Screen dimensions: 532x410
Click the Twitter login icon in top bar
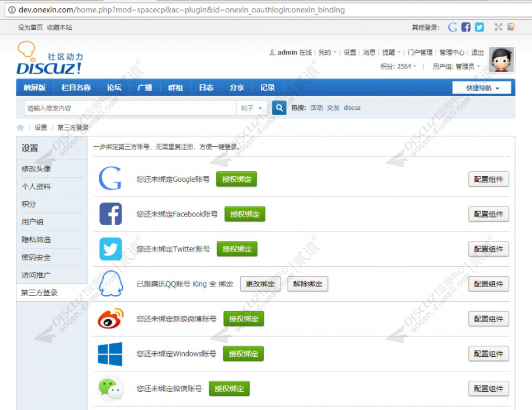479,27
